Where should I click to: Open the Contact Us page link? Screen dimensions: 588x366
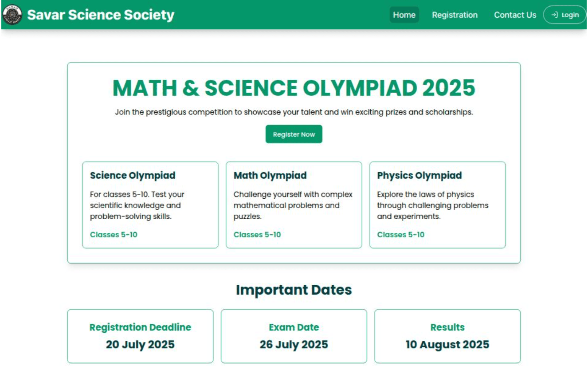point(515,15)
